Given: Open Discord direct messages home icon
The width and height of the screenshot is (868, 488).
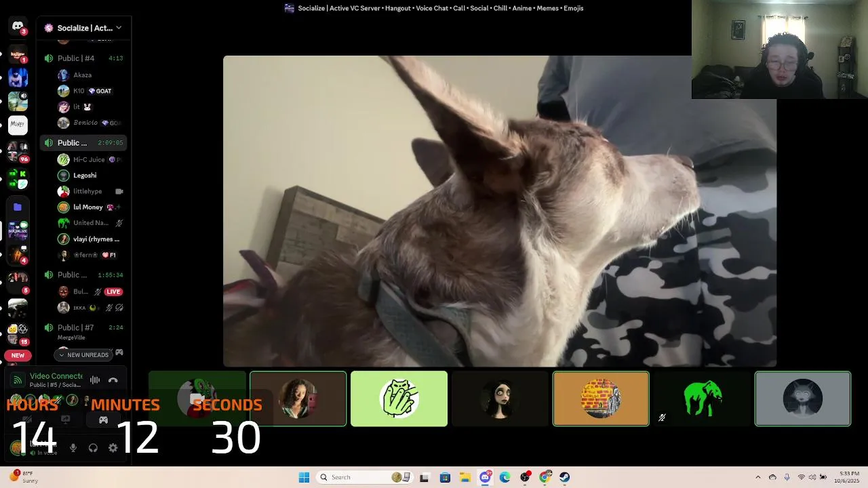Looking at the screenshot, I should (18, 26).
